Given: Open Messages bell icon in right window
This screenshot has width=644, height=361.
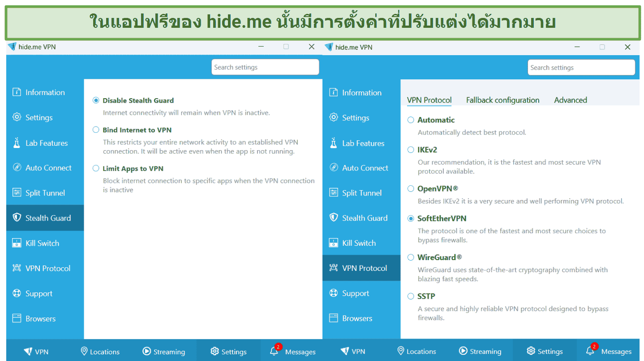Looking at the screenshot, I should (590, 351).
